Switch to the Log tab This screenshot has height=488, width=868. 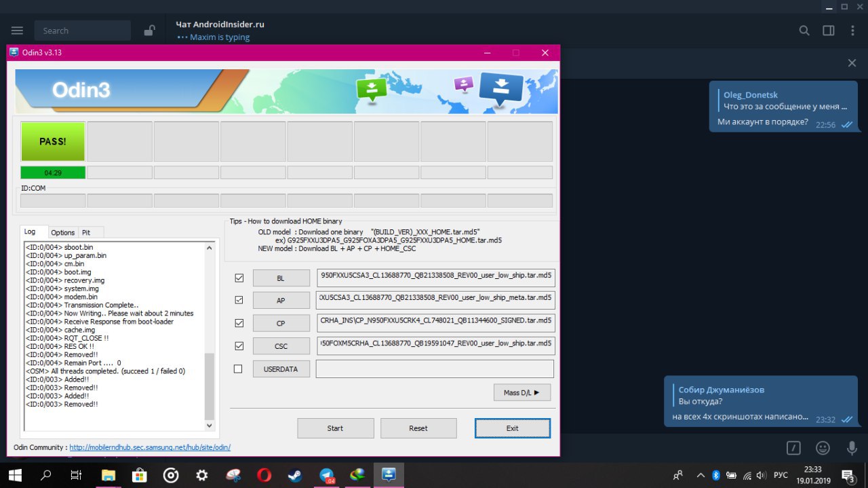point(34,231)
